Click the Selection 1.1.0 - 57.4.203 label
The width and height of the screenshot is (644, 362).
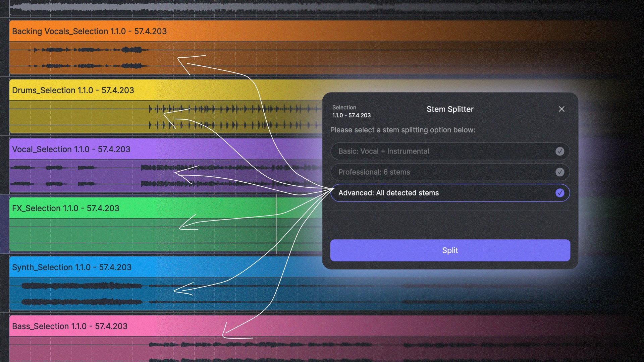coord(351,111)
